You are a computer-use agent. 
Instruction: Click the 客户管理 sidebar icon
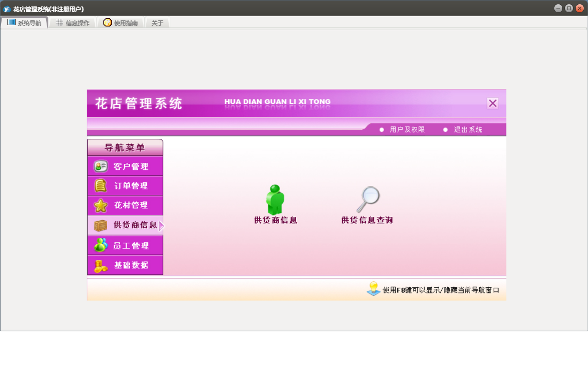click(x=101, y=167)
